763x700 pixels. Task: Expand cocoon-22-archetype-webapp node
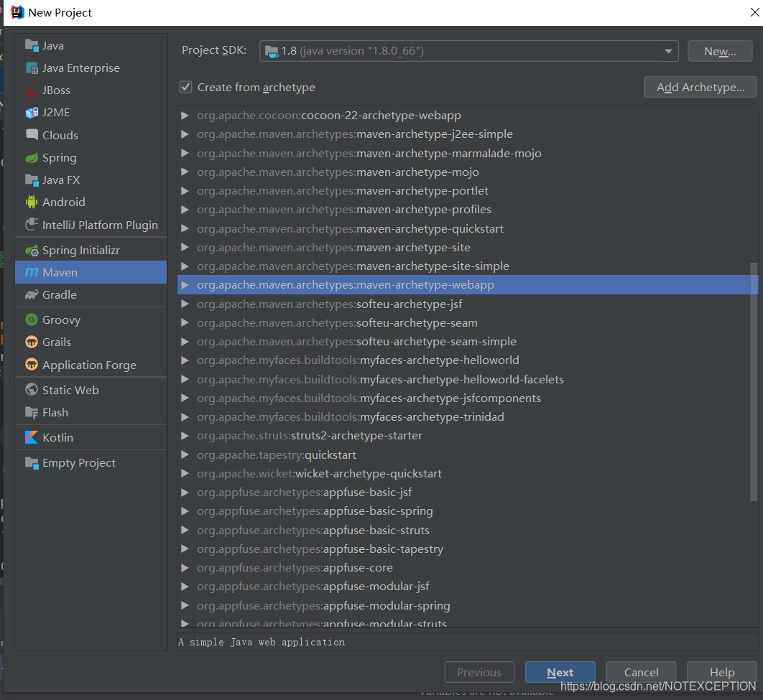click(x=185, y=115)
